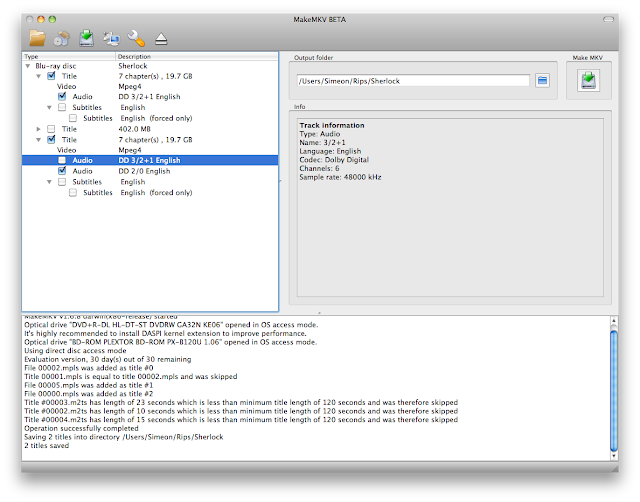This screenshot has width=640, height=502.
Task: Uncheck the DD 2/0 English Audio checkbox
Action: (x=62, y=171)
